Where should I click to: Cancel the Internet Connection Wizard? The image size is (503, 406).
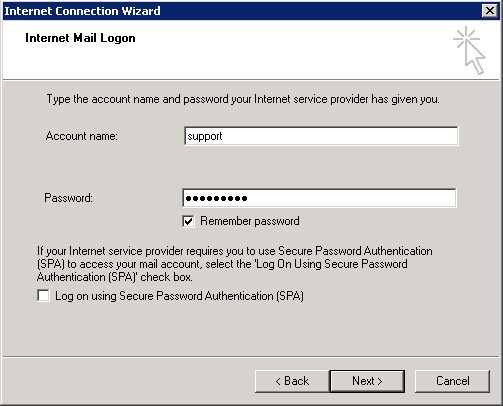click(452, 381)
